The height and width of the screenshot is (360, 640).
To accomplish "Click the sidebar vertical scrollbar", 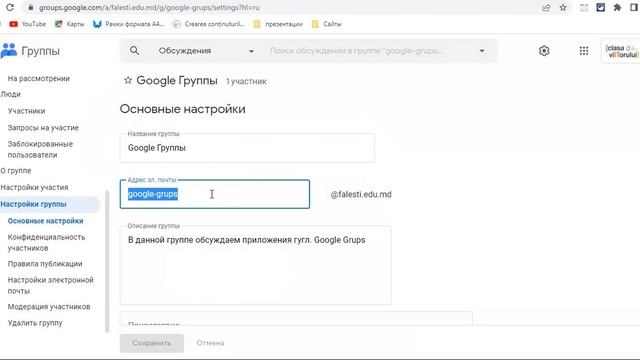I will 107,261.
